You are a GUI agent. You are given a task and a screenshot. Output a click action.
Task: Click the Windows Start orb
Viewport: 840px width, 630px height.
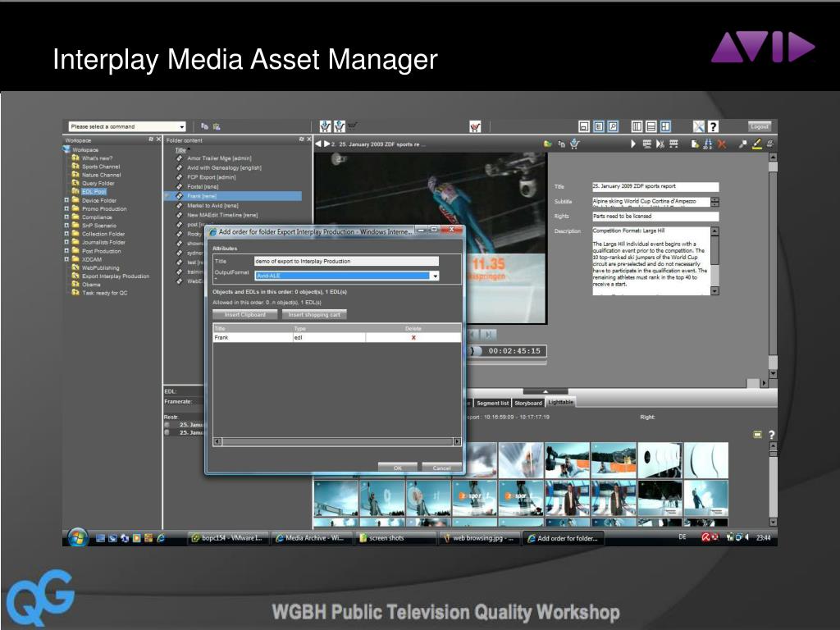pos(78,536)
